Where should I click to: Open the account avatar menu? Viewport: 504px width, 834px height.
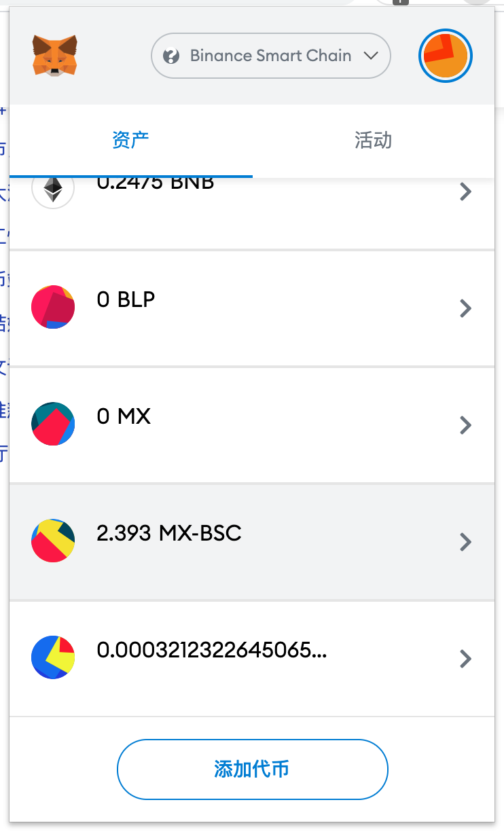[446, 56]
